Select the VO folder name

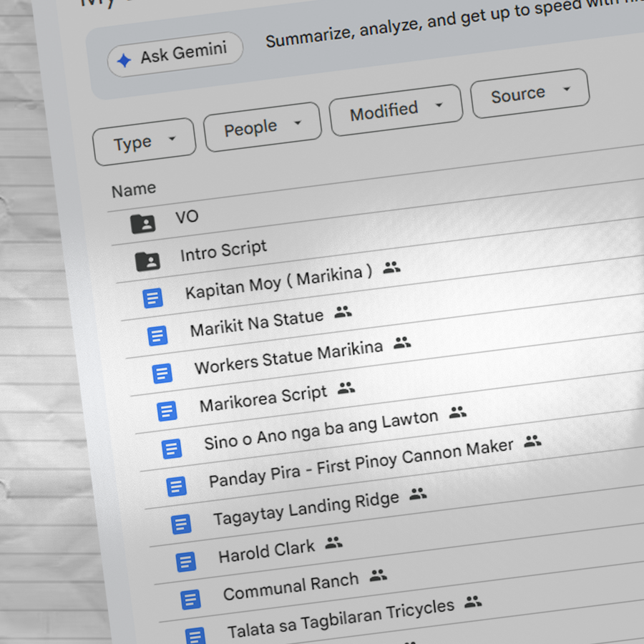tap(187, 216)
